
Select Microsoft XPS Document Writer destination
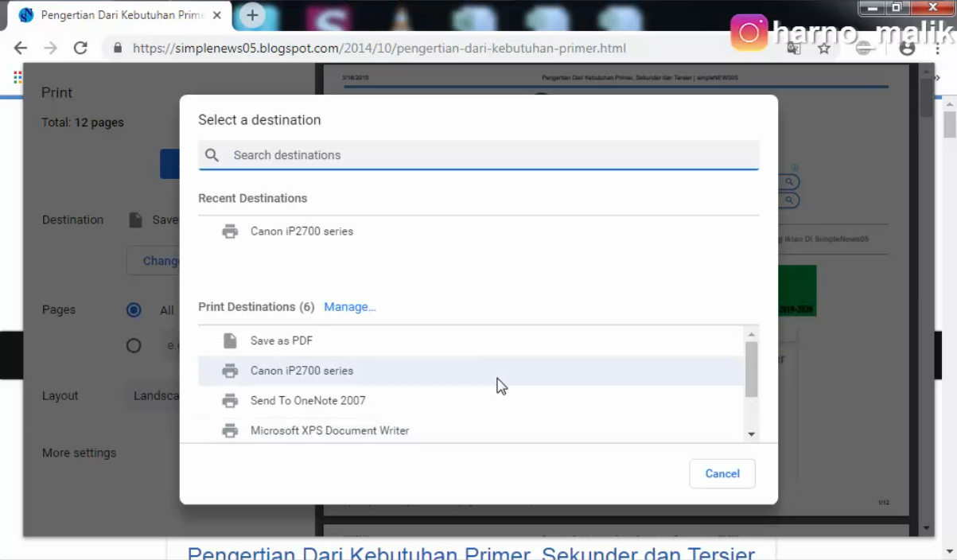click(329, 430)
